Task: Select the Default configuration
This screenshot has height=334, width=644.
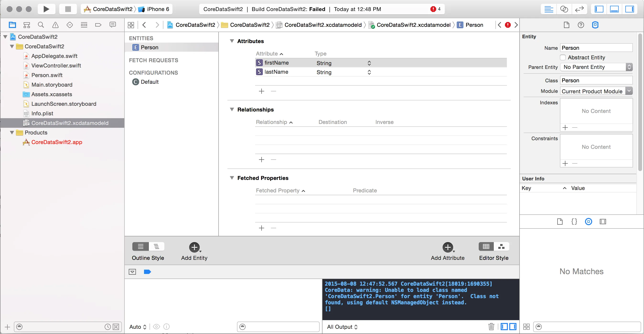Action: click(150, 82)
